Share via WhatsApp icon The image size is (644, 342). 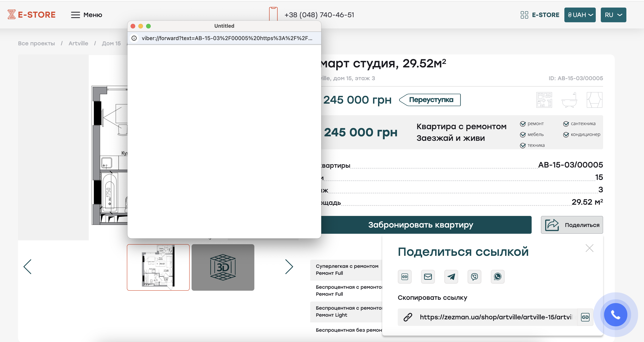click(498, 277)
